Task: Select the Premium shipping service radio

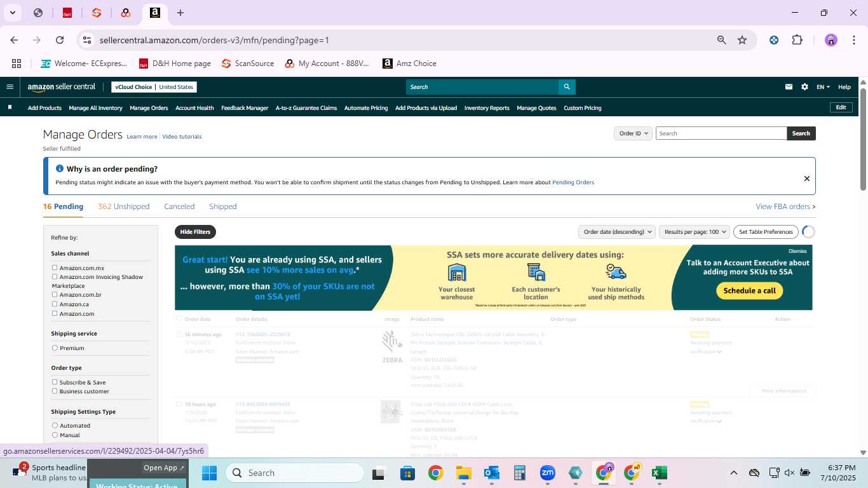Action: tap(55, 348)
